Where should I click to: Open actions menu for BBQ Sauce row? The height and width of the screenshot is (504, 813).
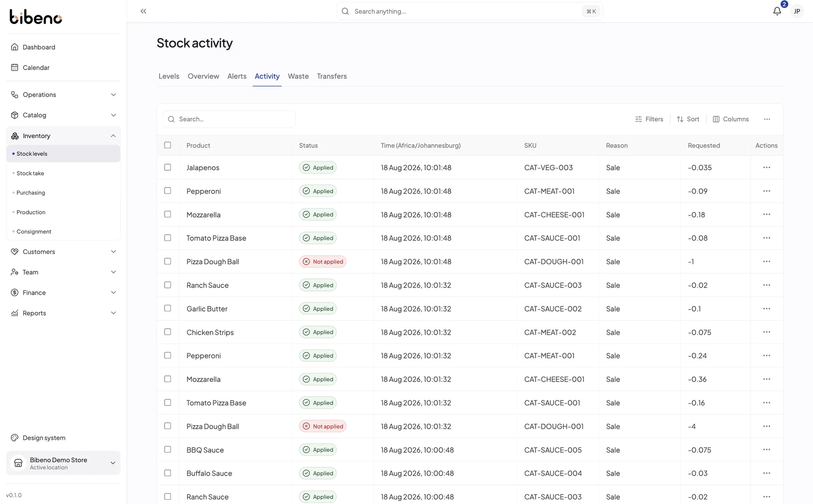[766, 450]
